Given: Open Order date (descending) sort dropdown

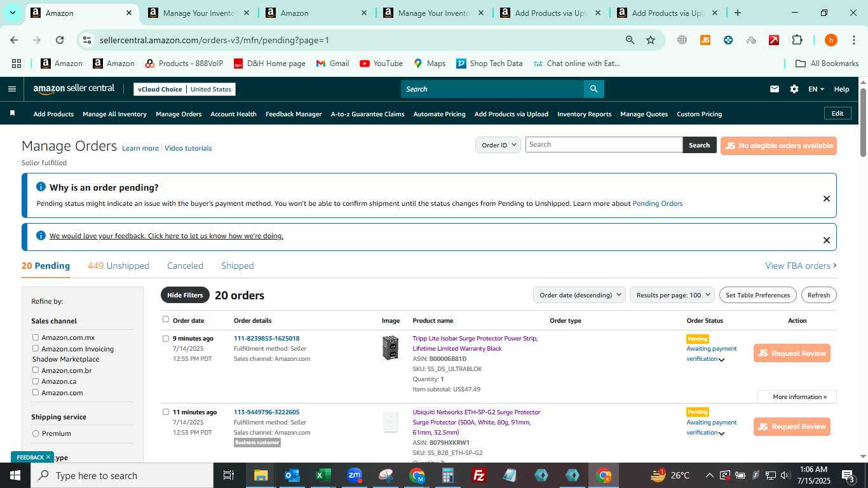Looking at the screenshot, I should click(x=580, y=295).
